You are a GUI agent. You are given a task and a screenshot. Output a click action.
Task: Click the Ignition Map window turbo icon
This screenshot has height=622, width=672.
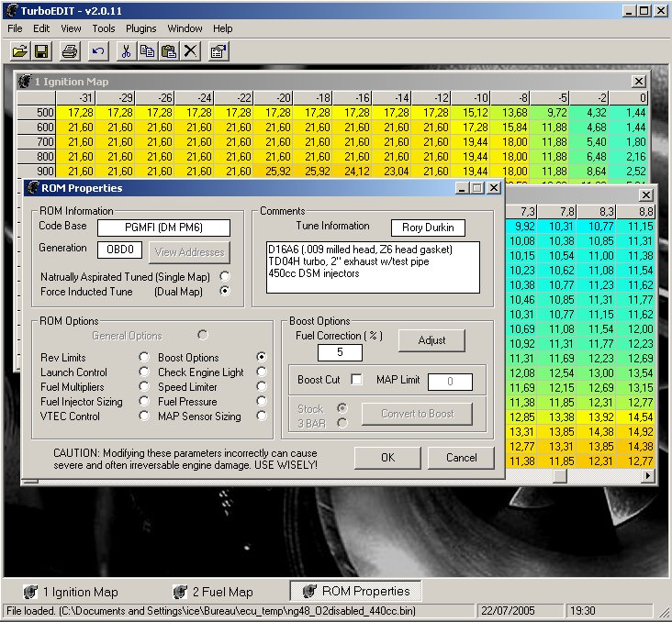[25, 81]
